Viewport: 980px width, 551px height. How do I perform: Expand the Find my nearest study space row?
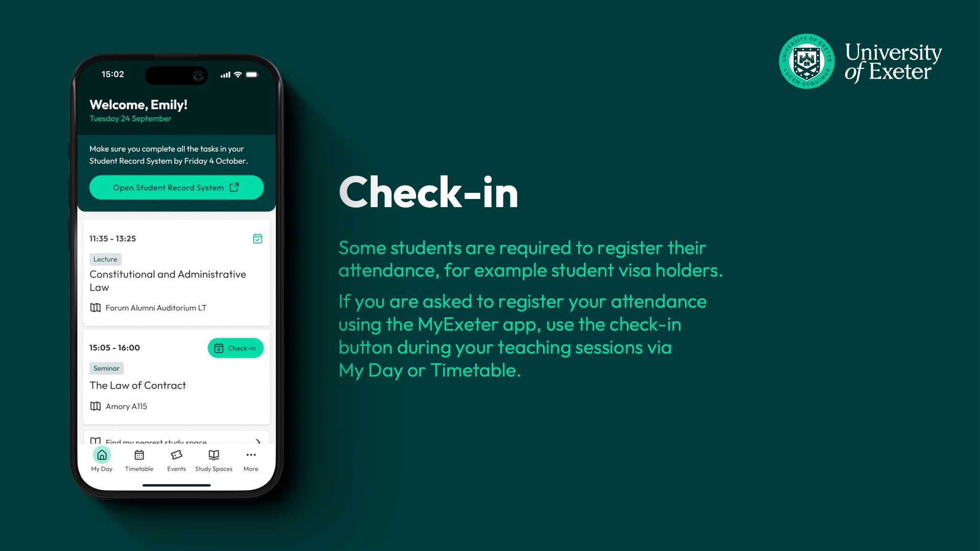pyautogui.click(x=258, y=441)
